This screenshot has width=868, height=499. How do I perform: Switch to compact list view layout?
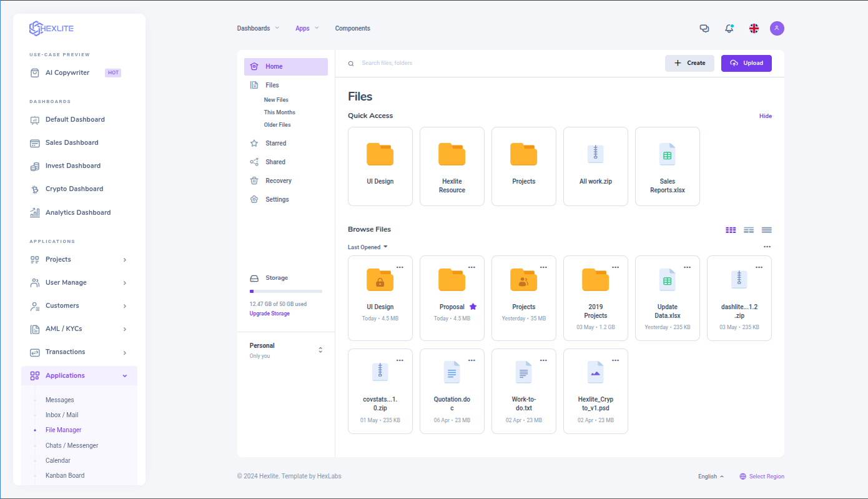pos(749,230)
